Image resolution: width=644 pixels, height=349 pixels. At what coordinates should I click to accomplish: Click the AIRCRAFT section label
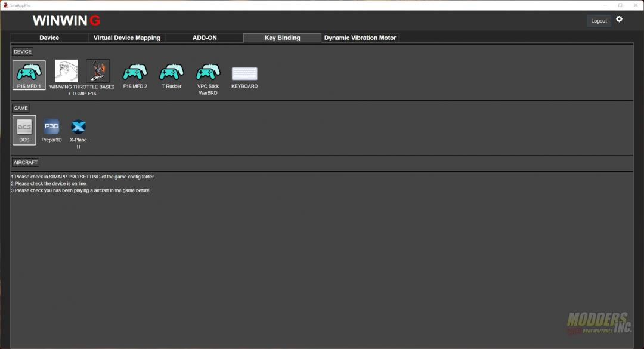[x=26, y=162]
